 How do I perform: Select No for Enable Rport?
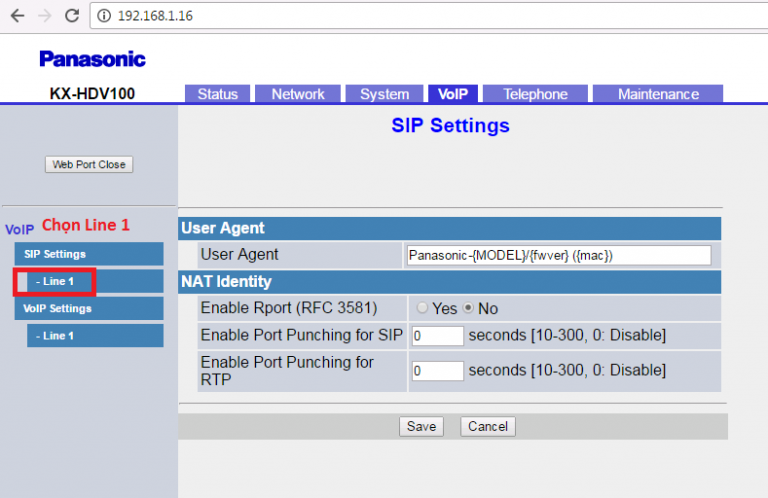(467, 309)
